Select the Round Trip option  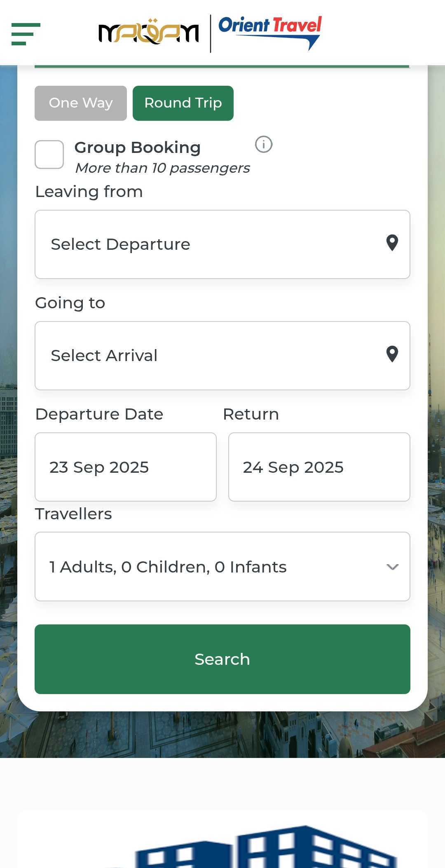point(183,103)
